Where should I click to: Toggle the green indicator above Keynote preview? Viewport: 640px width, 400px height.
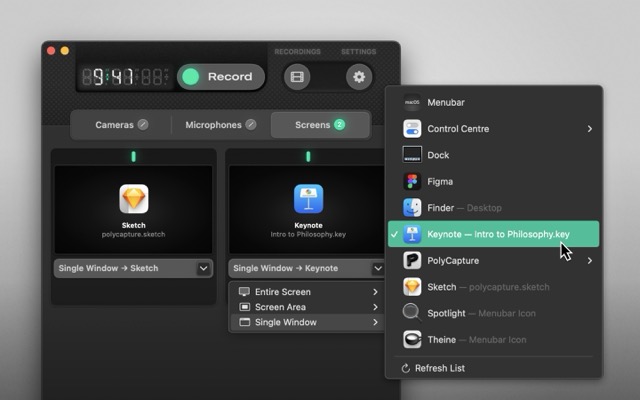308,156
